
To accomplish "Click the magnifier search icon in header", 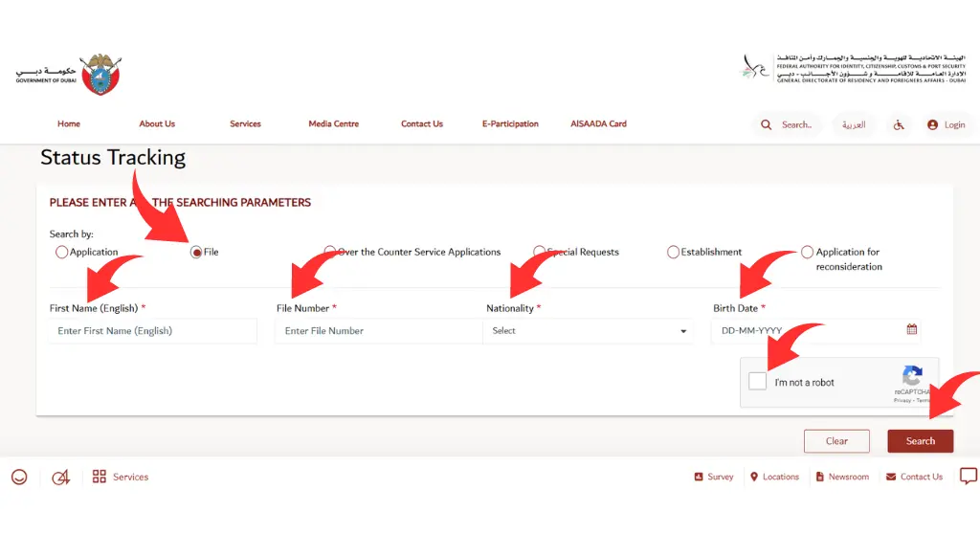I will coord(766,124).
